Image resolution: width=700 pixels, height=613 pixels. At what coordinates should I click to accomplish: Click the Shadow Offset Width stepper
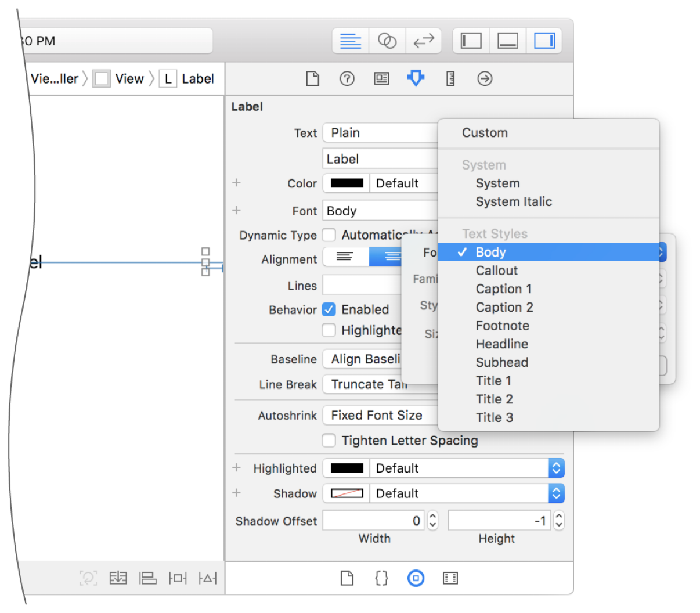coord(432,521)
